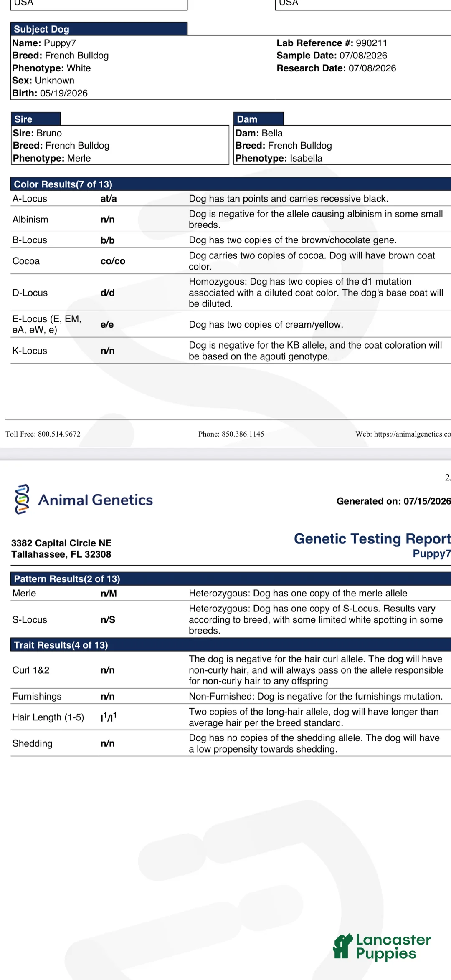
Task: Click the Hair Length (1-5) row label
Action: coord(48,717)
